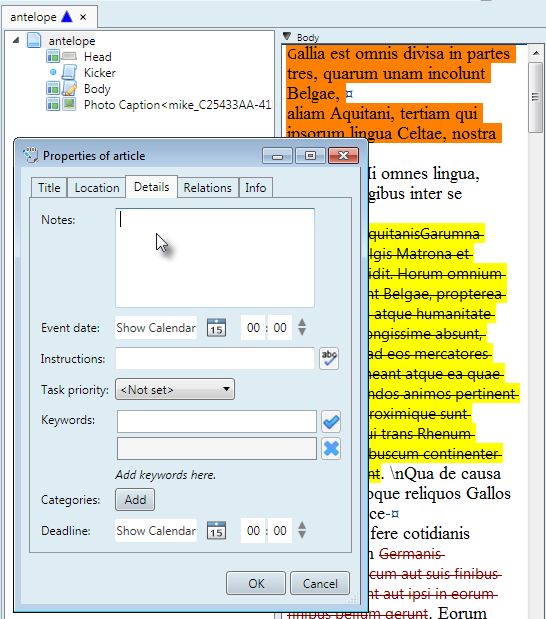Screen dimensions: 546x619
Task: Confirm keyword with the blue checkmark icon
Action: coord(331,422)
